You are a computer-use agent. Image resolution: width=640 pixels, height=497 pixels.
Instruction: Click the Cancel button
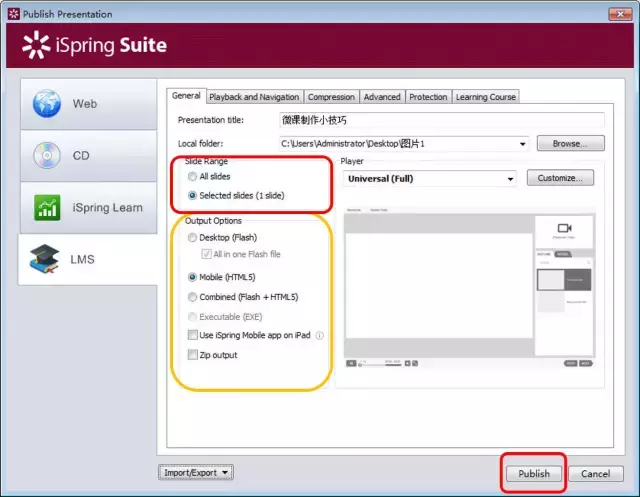(596, 474)
